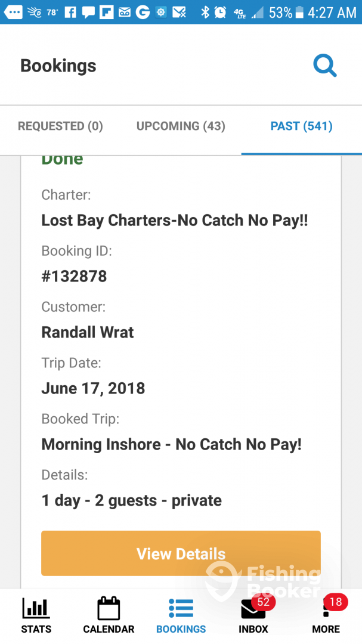Image resolution: width=362 pixels, height=644 pixels.
Task: Tap the Bookings list icon
Action: coord(181,608)
